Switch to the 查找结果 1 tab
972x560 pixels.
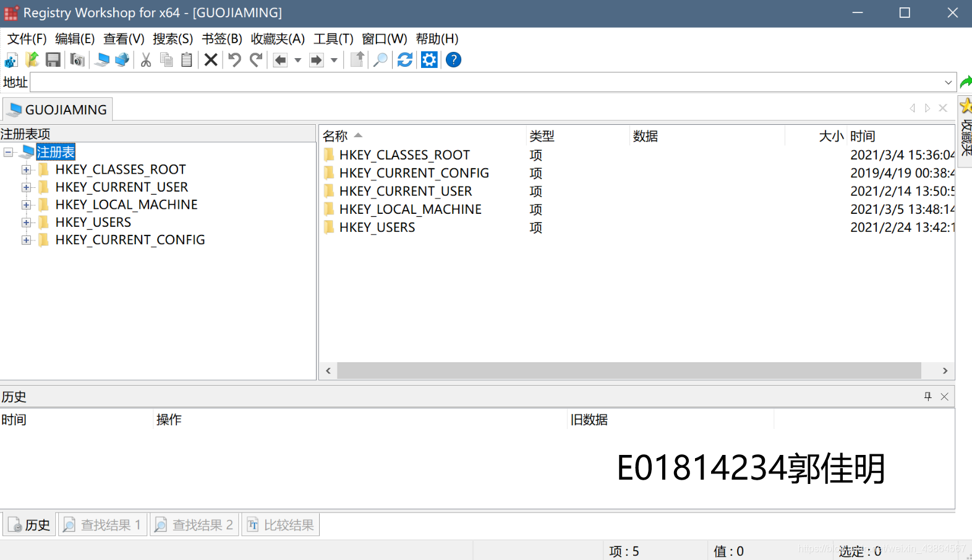click(103, 525)
